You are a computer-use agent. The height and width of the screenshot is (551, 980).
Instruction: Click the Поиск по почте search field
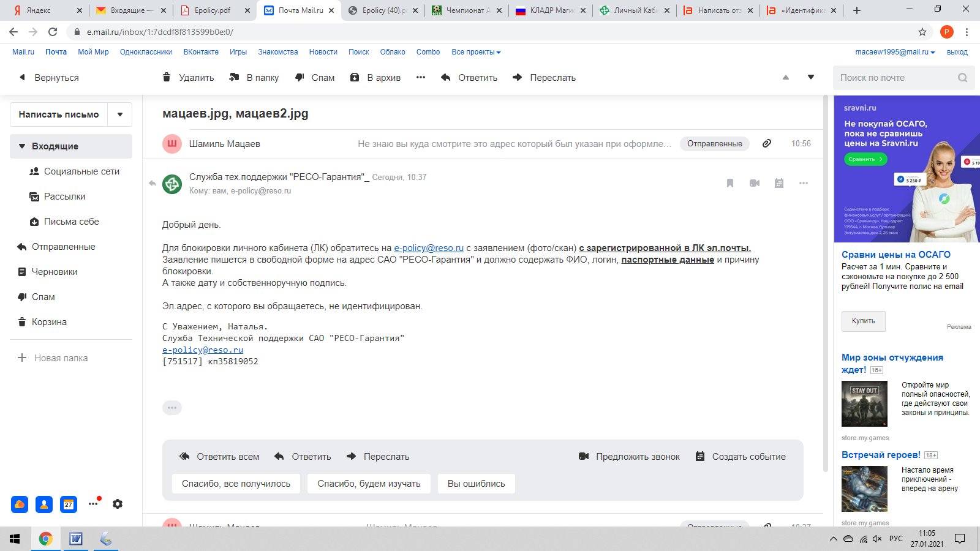(x=894, y=78)
